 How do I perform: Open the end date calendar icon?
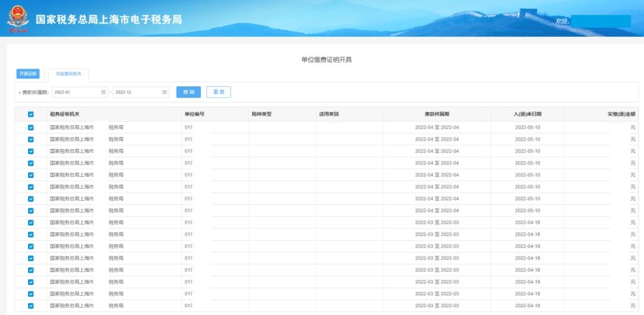tap(165, 92)
